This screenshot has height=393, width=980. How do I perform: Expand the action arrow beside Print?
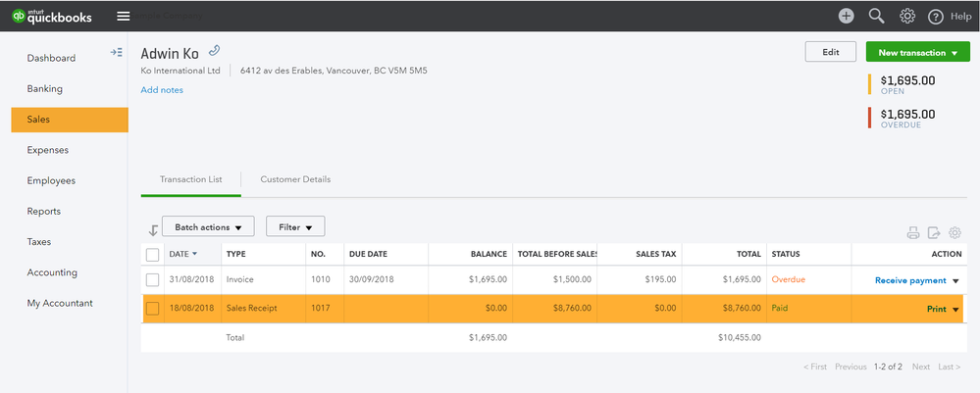point(955,310)
